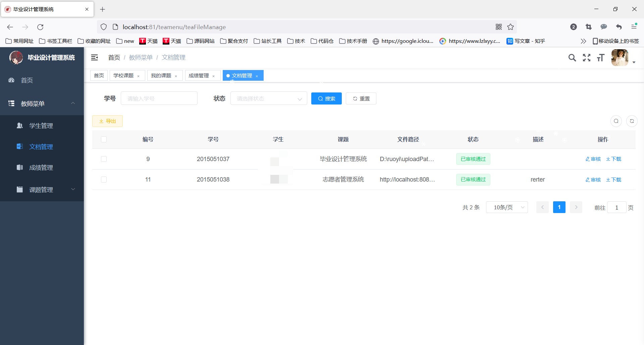Collapse the sidebar with the hamburger icon
The width and height of the screenshot is (644, 345).
pyautogui.click(x=95, y=58)
